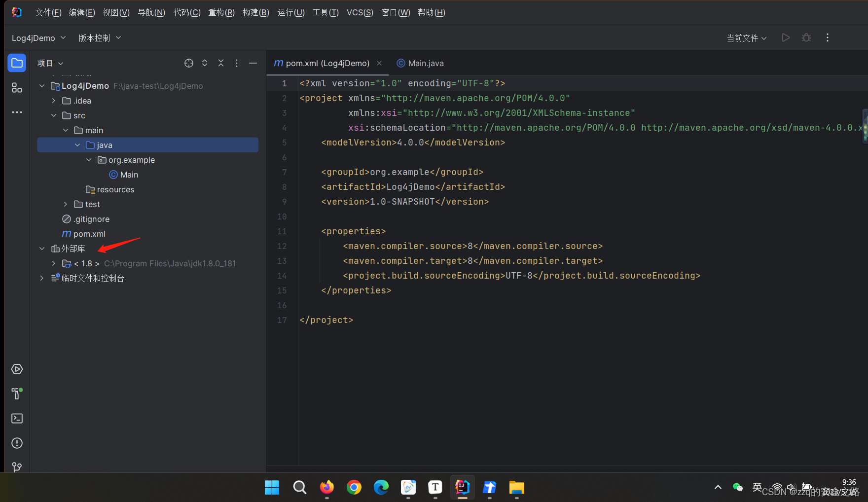The height and width of the screenshot is (502, 868).
Task: Open Firefox from the taskbar
Action: pyautogui.click(x=326, y=488)
